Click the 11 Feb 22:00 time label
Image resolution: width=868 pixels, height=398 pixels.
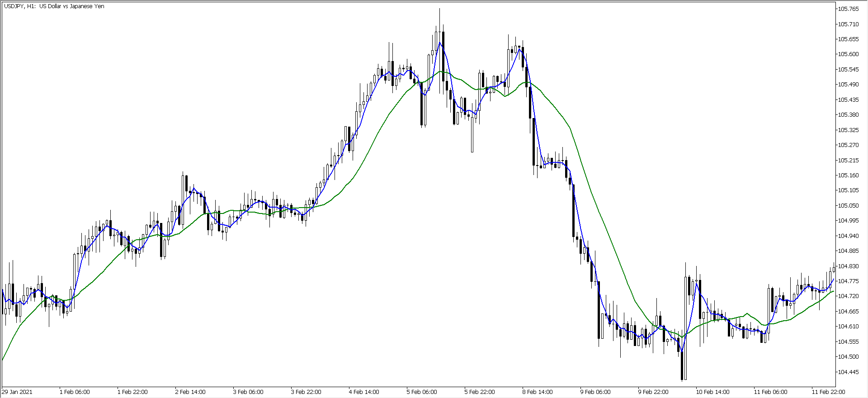[x=828, y=392]
